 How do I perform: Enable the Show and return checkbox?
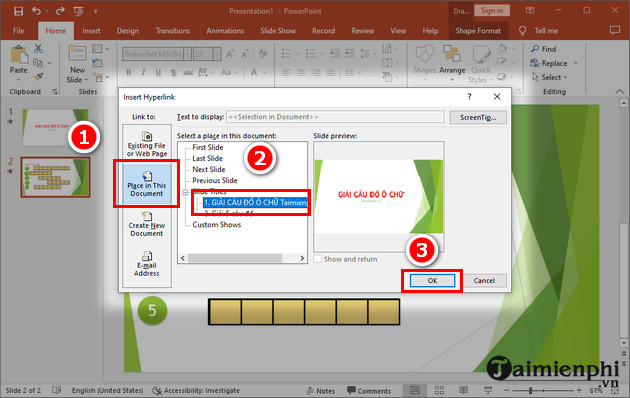pos(317,259)
